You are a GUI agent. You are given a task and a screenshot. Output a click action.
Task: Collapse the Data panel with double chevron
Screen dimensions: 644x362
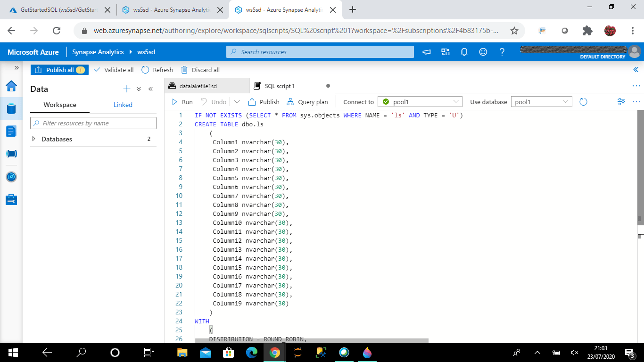pyautogui.click(x=150, y=89)
